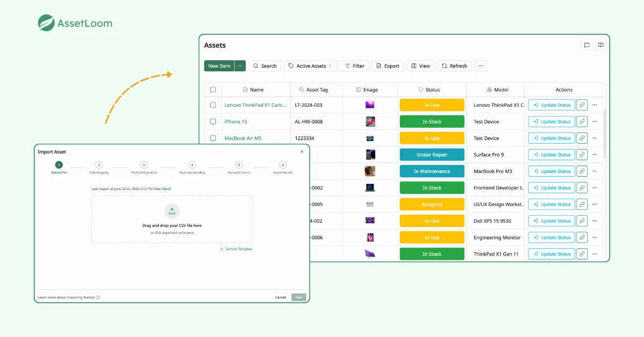Download the Sample Template
The width and height of the screenshot is (644, 337).
tap(236, 249)
